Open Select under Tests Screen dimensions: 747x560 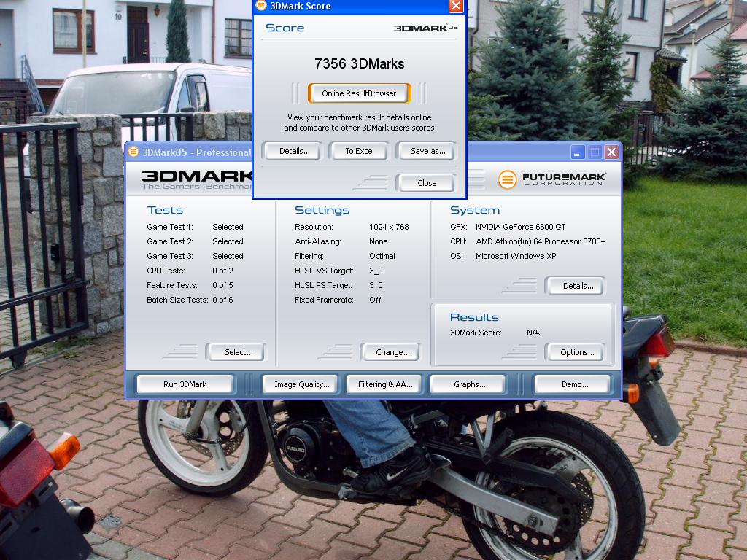pyautogui.click(x=239, y=352)
